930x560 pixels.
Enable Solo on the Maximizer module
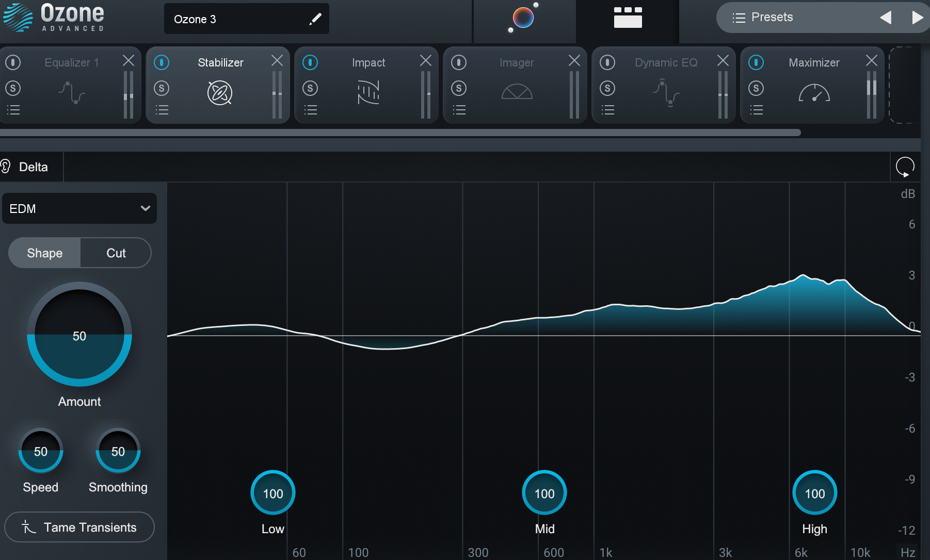[756, 88]
